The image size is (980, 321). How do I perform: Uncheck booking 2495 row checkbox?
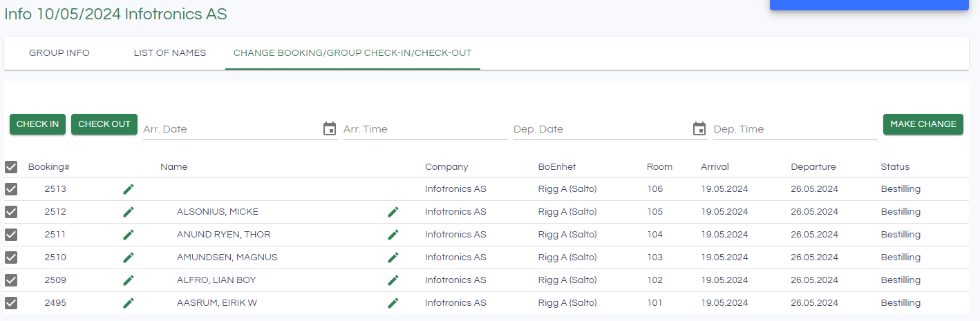coord(11,303)
